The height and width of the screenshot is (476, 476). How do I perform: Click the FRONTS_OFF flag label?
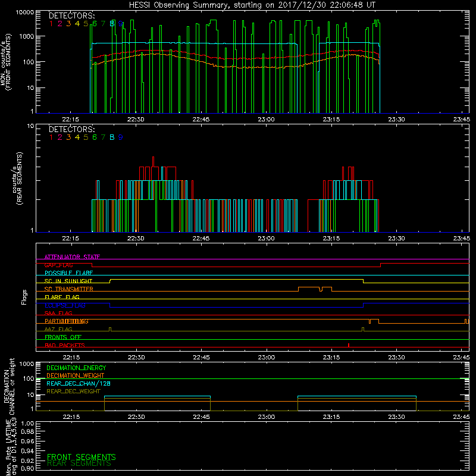click(63, 337)
